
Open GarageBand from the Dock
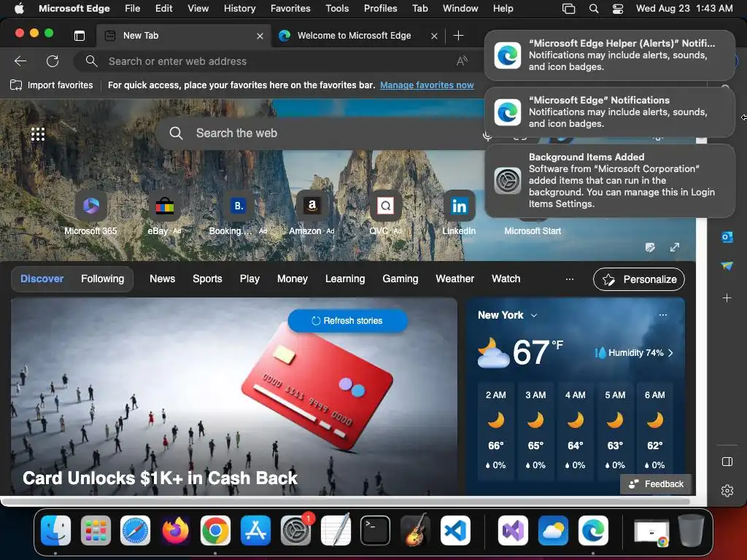click(x=415, y=530)
